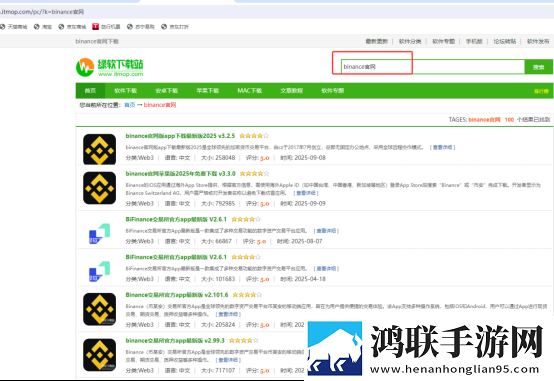This screenshot has height=381, width=554.
Task: Open 软件专题 in the green navigation bar
Action: [x=332, y=90]
